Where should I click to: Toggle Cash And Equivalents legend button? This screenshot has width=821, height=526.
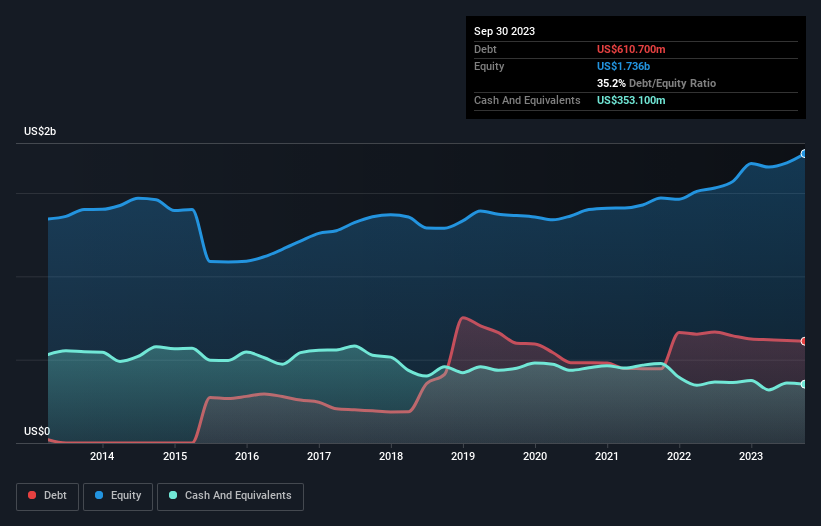coord(230,496)
